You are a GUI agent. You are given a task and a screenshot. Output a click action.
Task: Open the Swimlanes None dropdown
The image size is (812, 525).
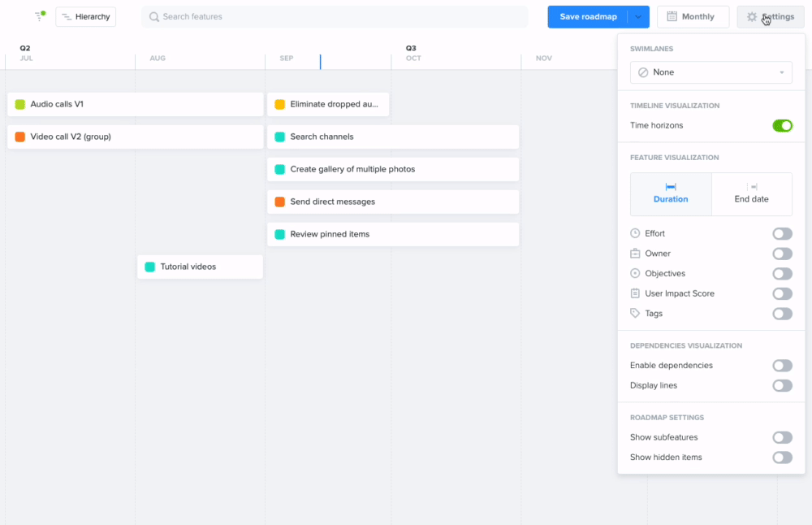point(711,72)
